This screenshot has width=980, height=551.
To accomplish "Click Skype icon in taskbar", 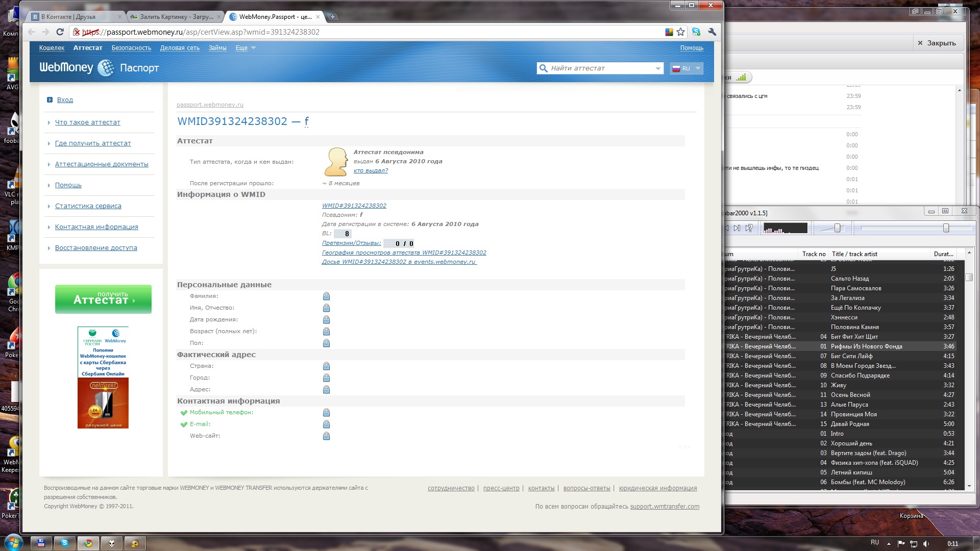I will coord(65,543).
